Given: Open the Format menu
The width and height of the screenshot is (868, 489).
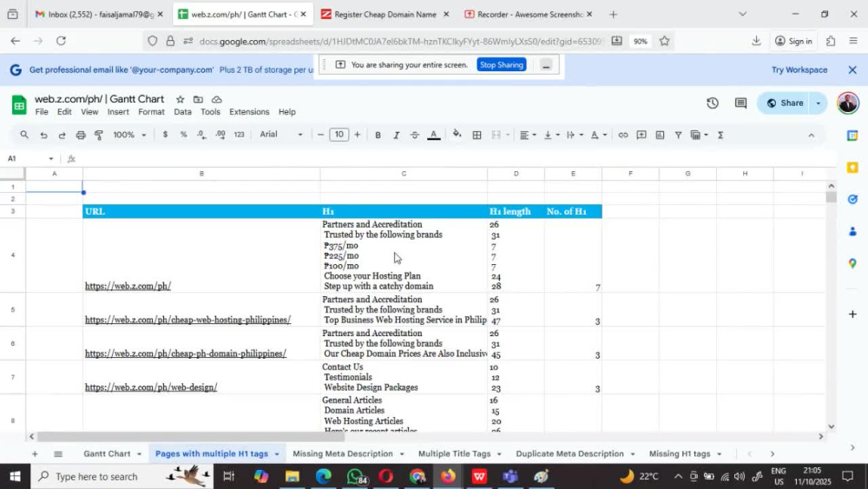Looking at the screenshot, I should click(151, 112).
